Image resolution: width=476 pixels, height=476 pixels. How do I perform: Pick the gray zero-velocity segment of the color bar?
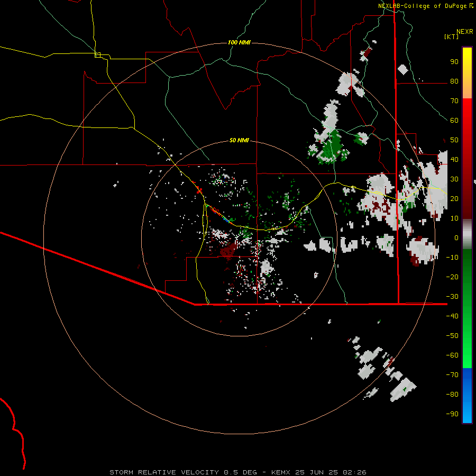(467, 234)
